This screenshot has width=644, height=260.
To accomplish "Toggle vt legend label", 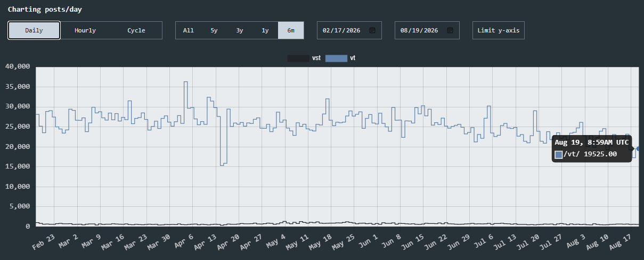I will click(x=353, y=58).
